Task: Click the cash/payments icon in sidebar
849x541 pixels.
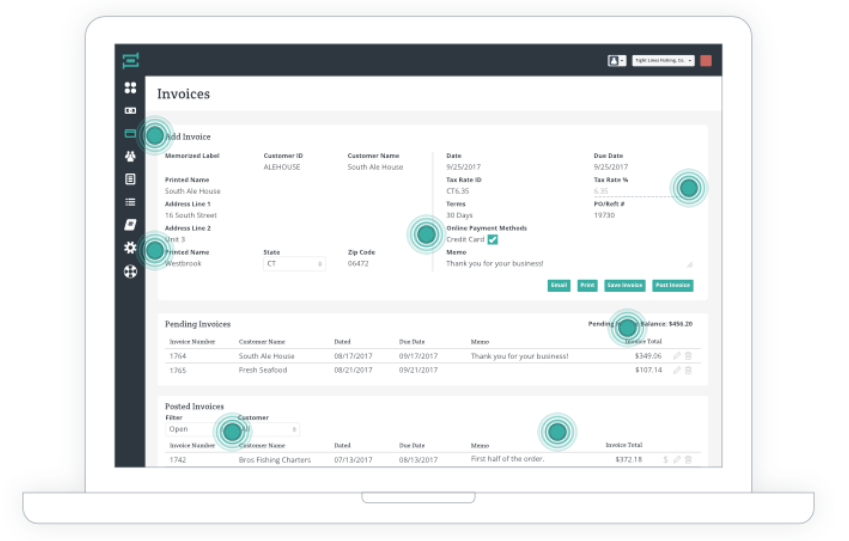Action: tap(130, 110)
